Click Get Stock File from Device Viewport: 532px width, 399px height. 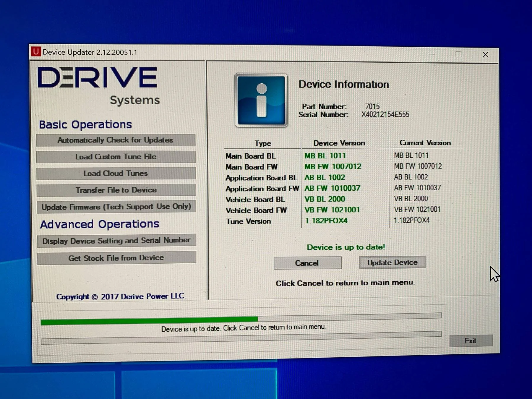click(116, 258)
